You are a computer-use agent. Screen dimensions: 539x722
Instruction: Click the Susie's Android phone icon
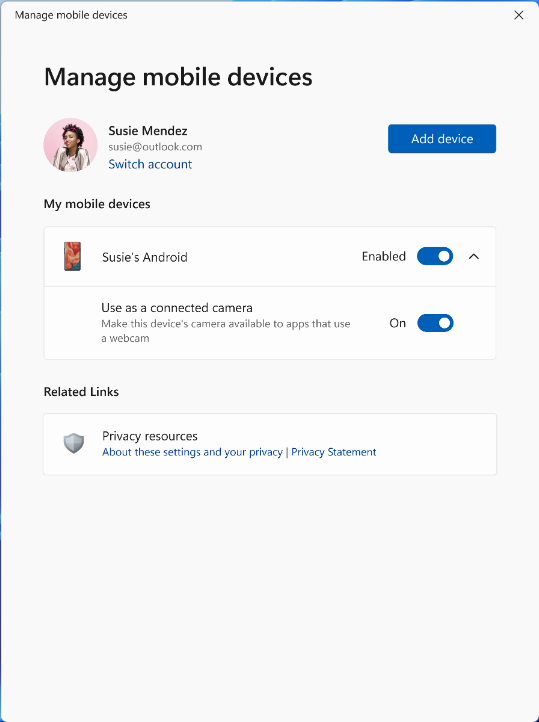[x=72, y=256]
